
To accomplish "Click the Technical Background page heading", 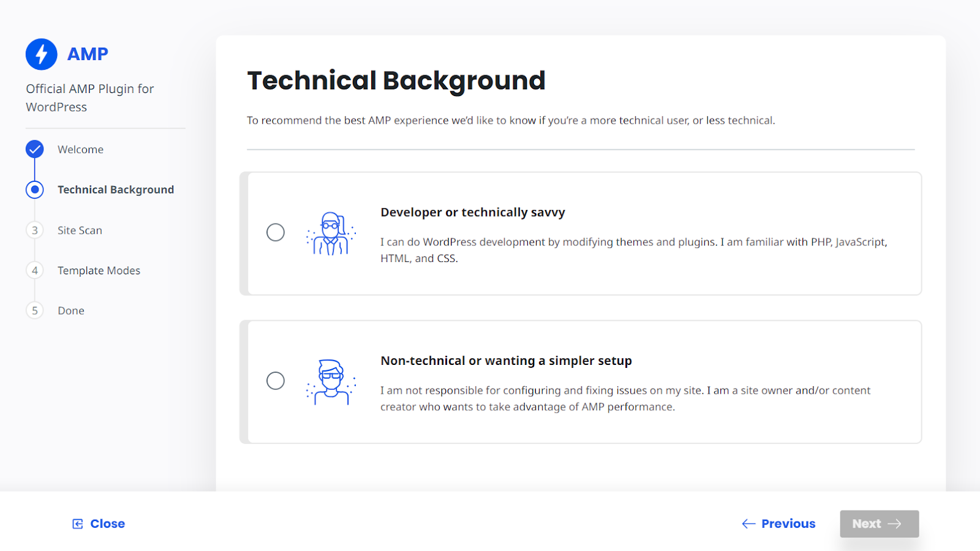I will pos(396,81).
